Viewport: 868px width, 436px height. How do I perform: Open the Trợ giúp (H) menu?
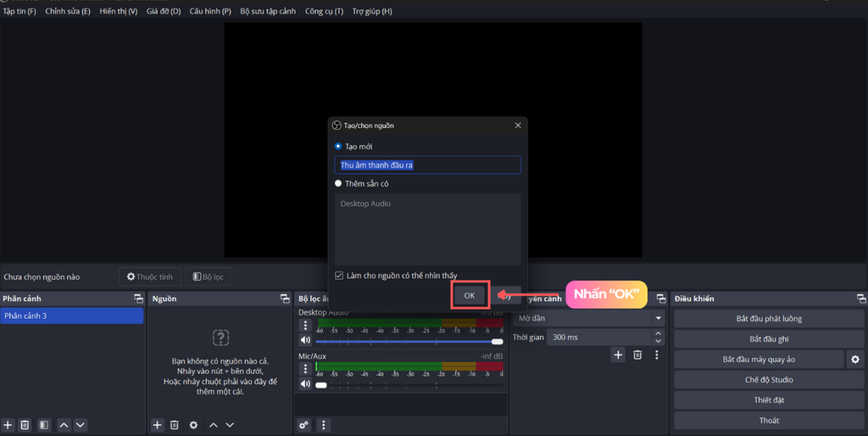(x=372, y=11)
